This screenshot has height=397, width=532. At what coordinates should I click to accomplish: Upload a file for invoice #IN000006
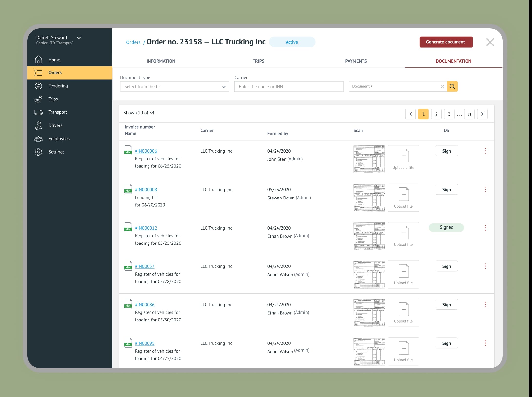(404, 159)
